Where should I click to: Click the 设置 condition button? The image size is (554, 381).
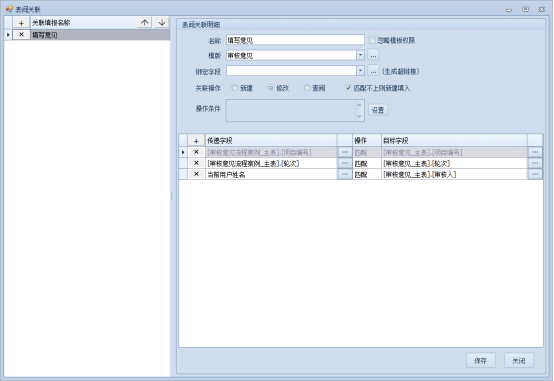378,110
